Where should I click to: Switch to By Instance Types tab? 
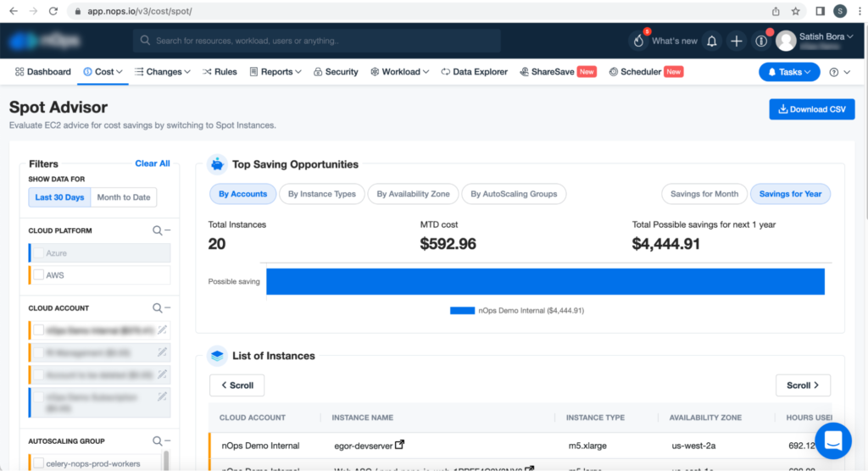[x=321, y=194]
